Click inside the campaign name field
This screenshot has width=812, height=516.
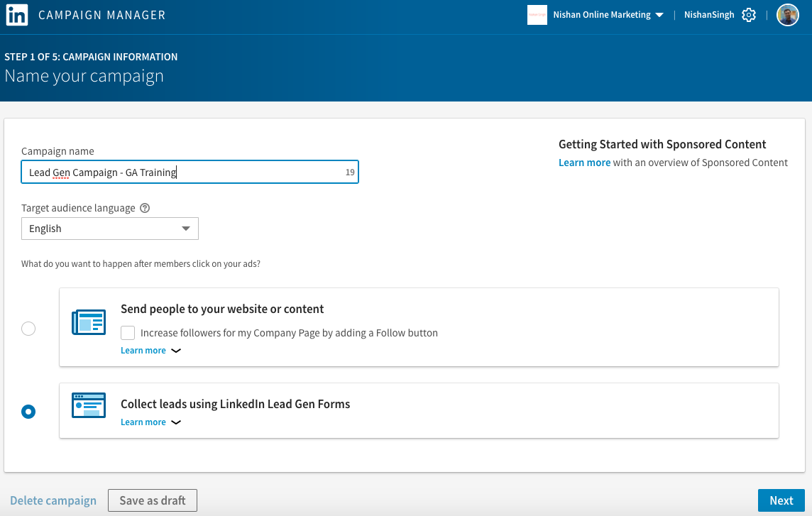(190, 172)
